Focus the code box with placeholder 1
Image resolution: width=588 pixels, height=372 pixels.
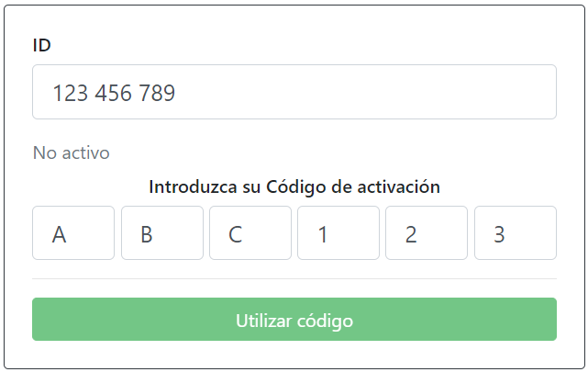tap(338, 233)
